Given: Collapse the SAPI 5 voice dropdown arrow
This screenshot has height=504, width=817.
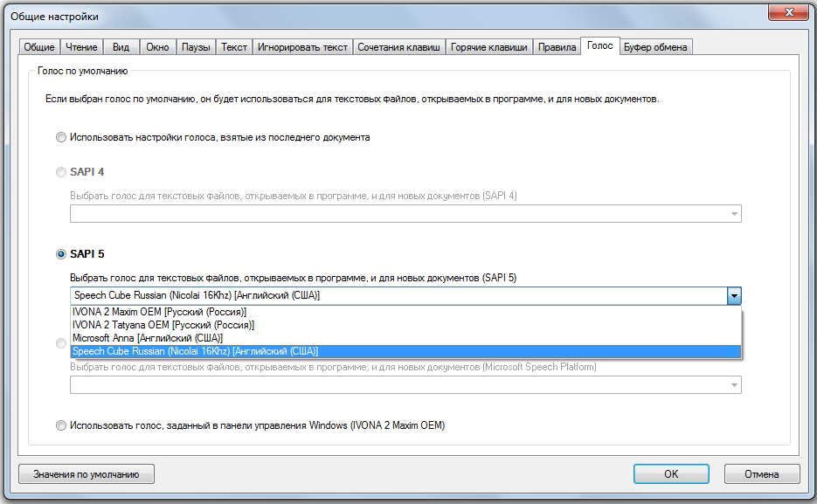Looking at the screenshot, I should tap(734, 296).
